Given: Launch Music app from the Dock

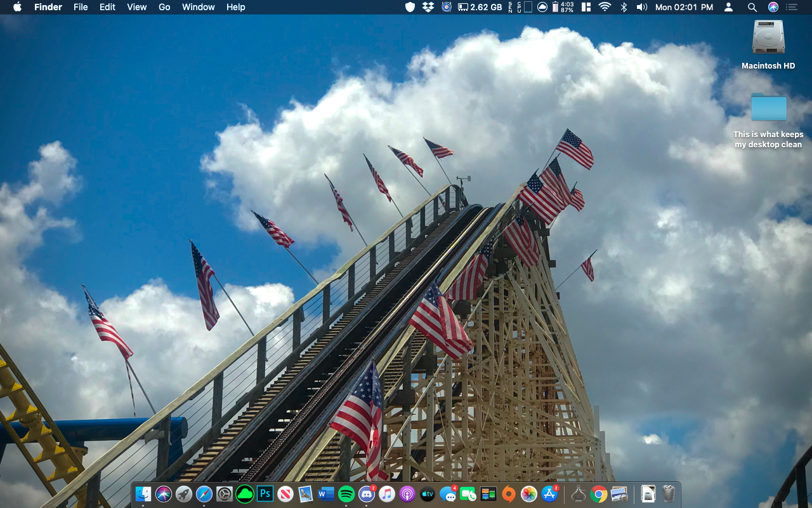Looking at the screenshot, I should pyautogui.click(x=387, y=493).
